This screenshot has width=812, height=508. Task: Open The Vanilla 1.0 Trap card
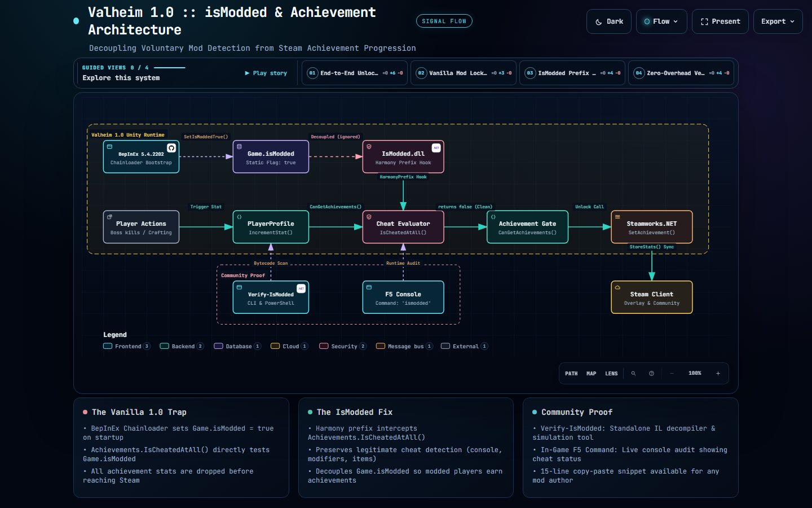181,448
